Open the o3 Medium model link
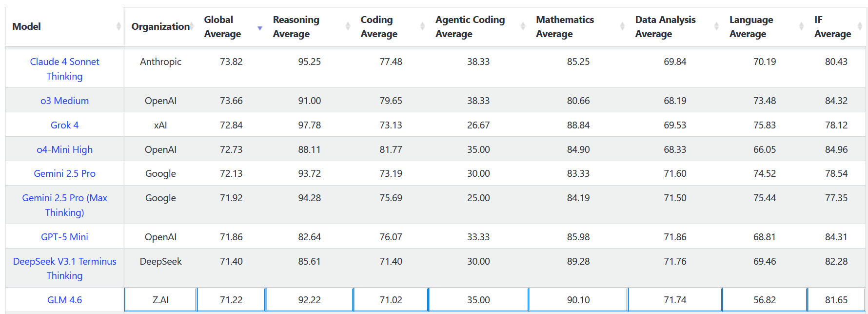The image size is (868, 314). (64, 101)
